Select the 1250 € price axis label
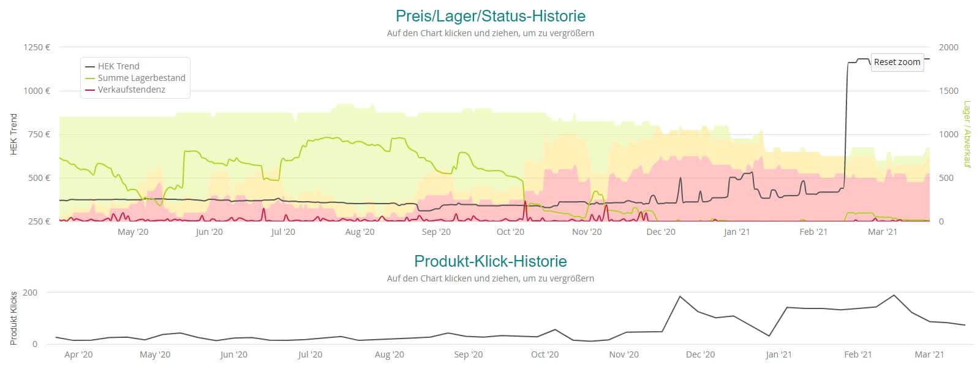980x371 pixels. (37, 47)
